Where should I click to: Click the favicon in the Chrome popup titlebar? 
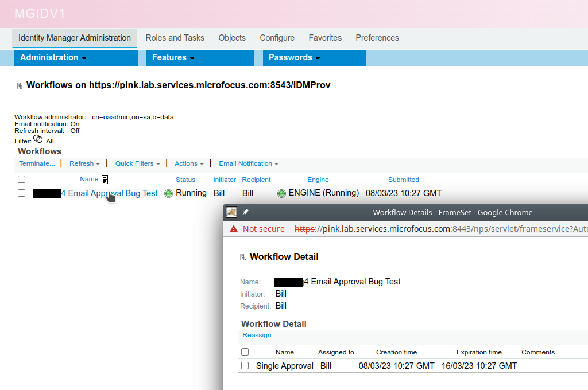230,212
